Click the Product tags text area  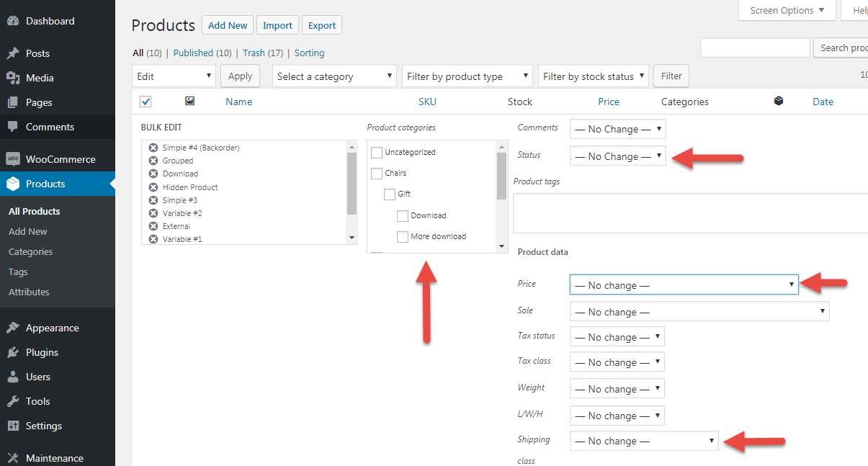690,212
